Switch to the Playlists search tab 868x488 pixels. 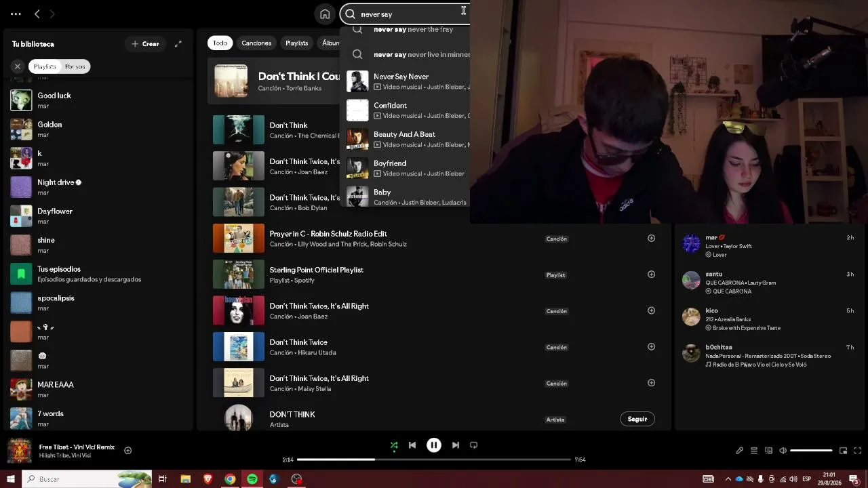(296, 43)
